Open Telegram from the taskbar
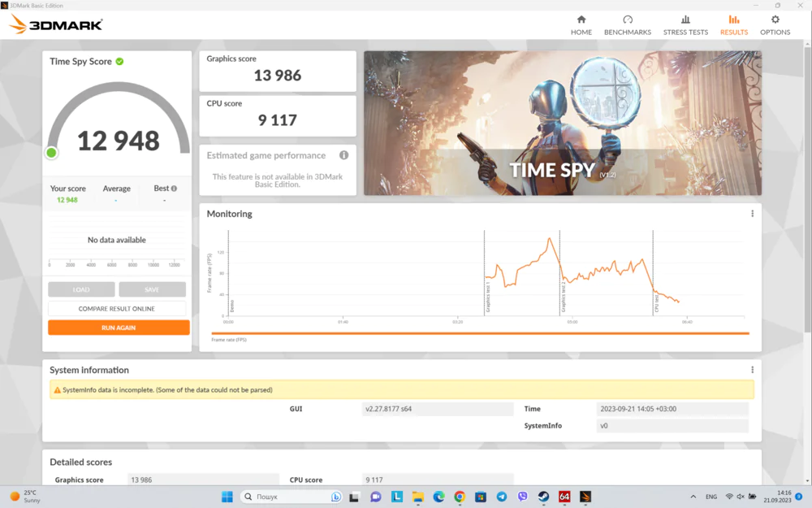The width and height of the screenshot is (812, 508). click(501, 497)
